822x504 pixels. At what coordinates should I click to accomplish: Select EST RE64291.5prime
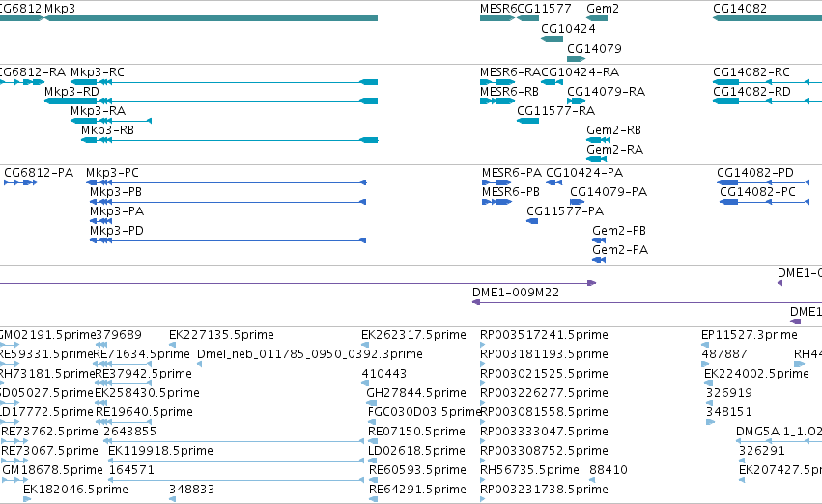pos(373,499)
